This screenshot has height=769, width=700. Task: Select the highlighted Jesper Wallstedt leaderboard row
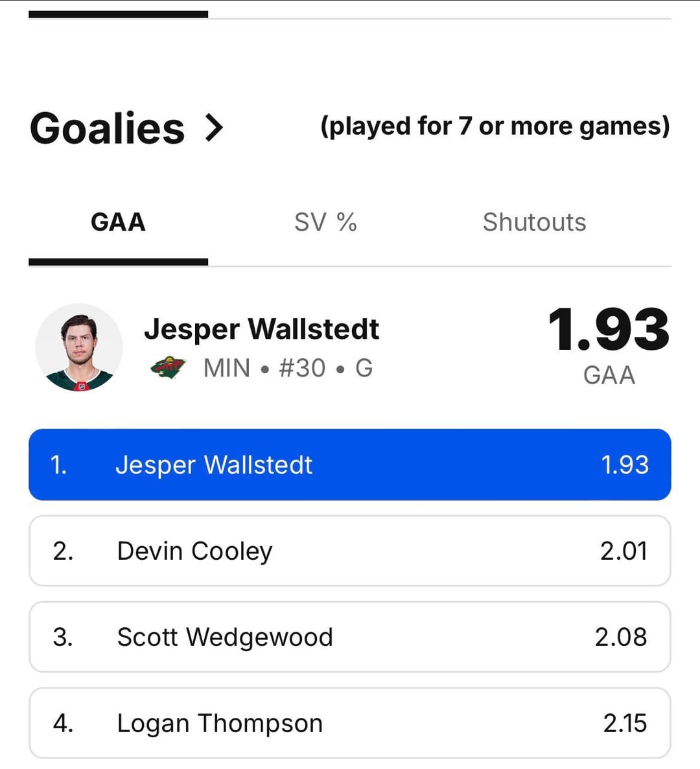click(x=350, y=465)
